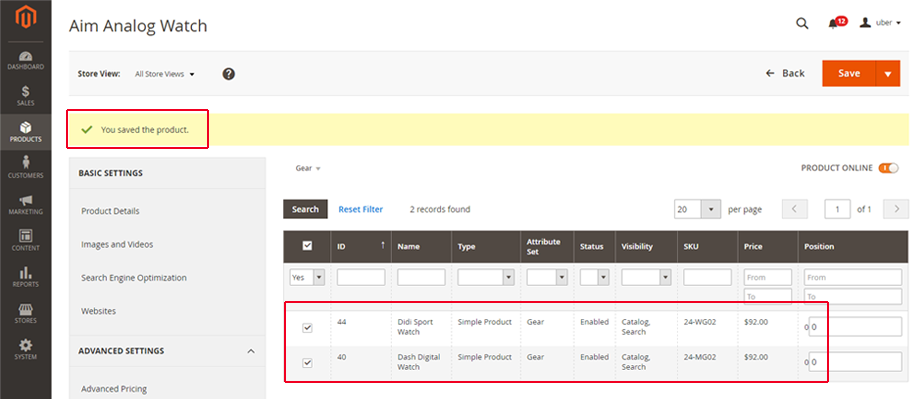The image size is (918, 399).
Task: Click the ID filter input field
Action: [361, 277]
